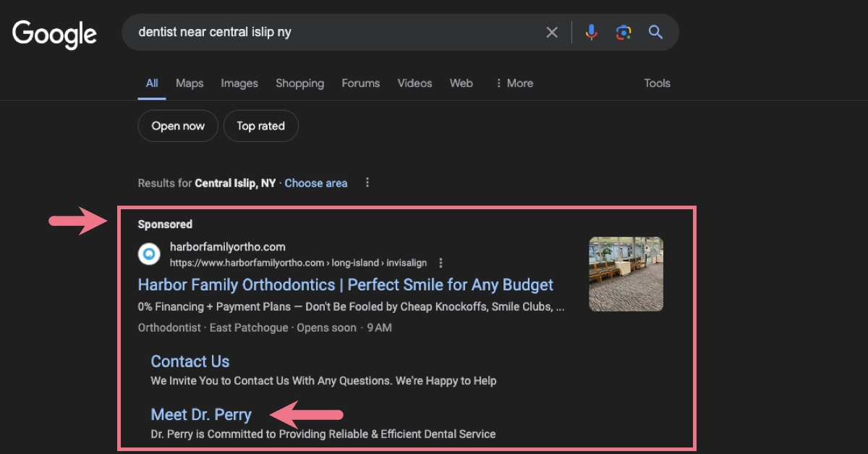Enable the Top rated filter
The image size is (868, 454).
(260, 125)
